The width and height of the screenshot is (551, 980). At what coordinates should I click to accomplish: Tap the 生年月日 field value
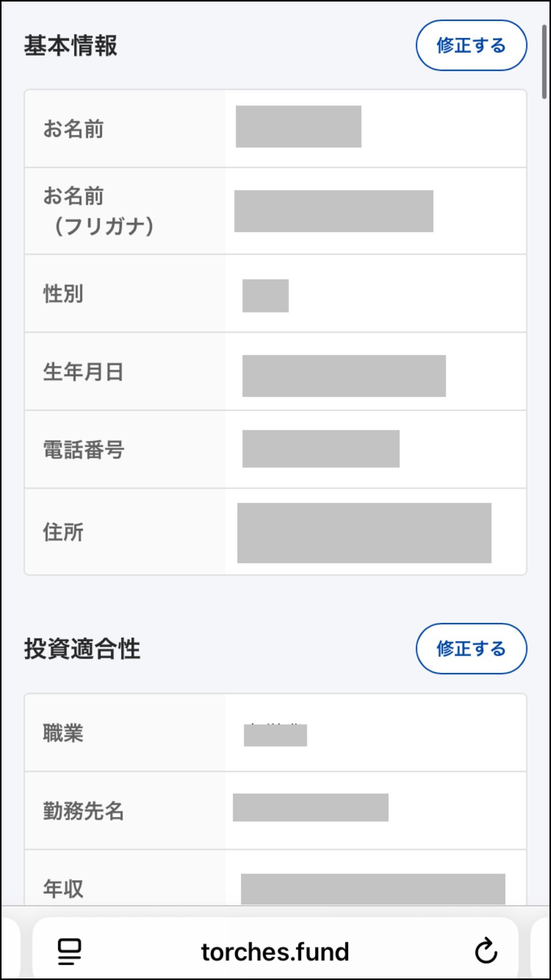click(344, 376)
